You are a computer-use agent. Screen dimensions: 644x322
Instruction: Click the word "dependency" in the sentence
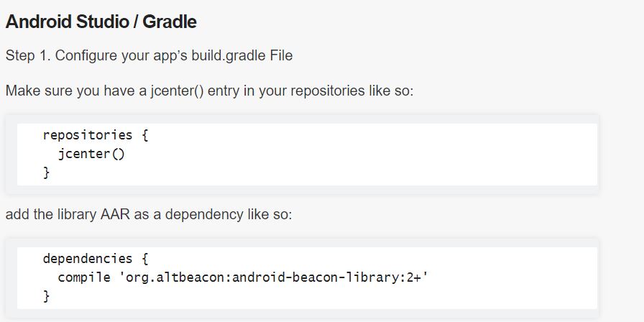[205, 215]
